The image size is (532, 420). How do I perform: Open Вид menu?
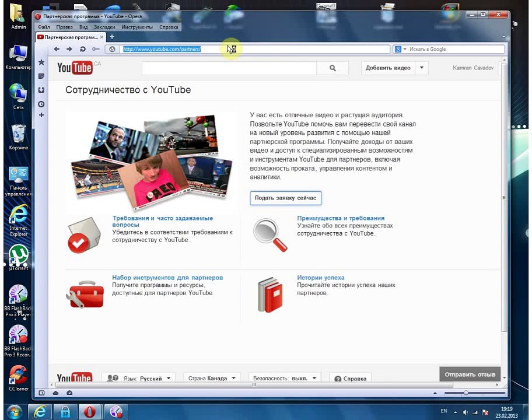(x=83, y=27)
